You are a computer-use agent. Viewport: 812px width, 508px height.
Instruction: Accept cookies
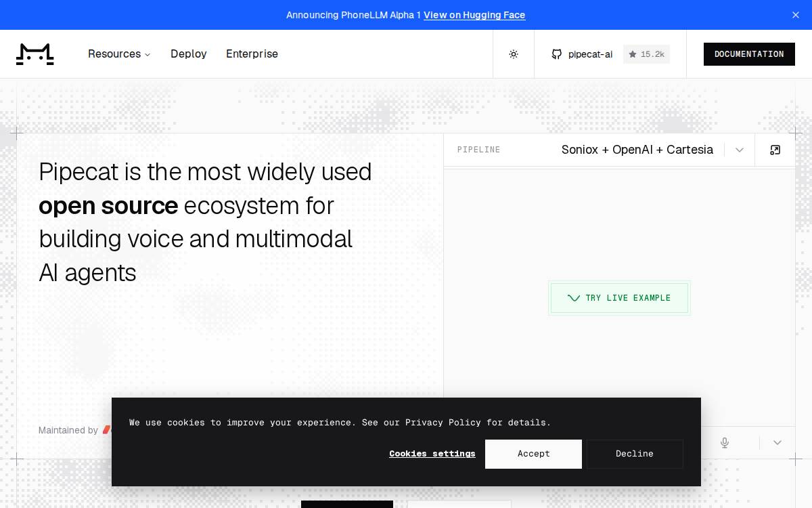tap(533, 454)
